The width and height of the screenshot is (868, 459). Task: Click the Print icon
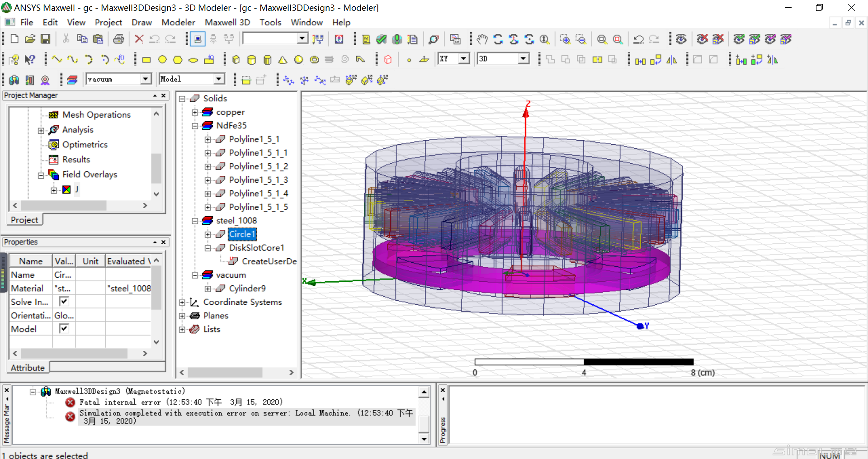(x=118, y=39)
